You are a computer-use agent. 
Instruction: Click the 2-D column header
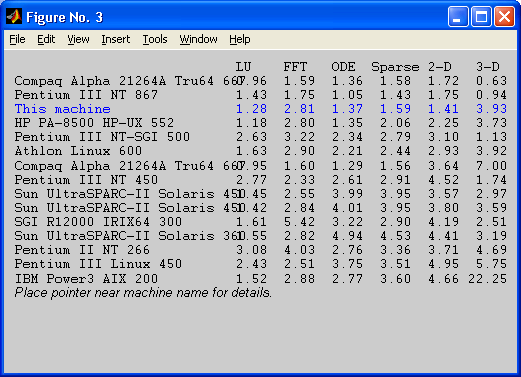pyautogui.click(x=440, y=67)
